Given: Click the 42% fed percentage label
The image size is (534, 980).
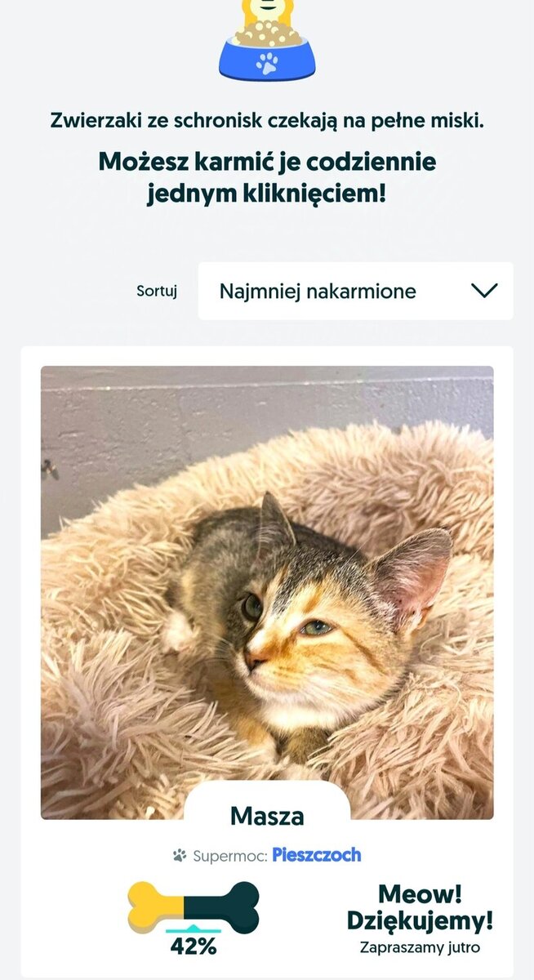Looking at the screenshot, I should tap(194, 947).
